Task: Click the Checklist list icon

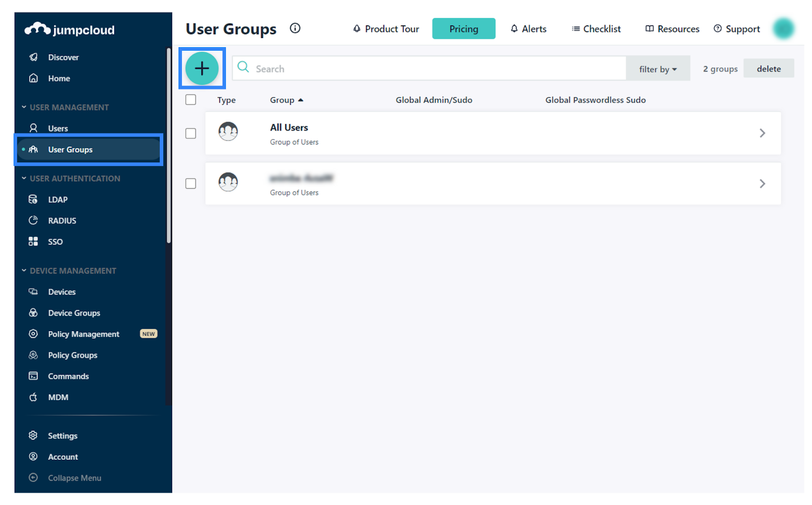Action: point(576,29)
